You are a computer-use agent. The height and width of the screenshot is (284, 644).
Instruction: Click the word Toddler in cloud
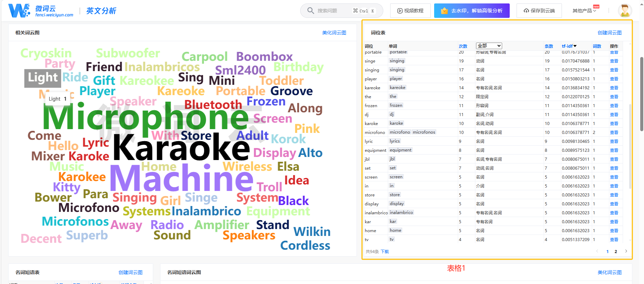(x=281, y=81)
